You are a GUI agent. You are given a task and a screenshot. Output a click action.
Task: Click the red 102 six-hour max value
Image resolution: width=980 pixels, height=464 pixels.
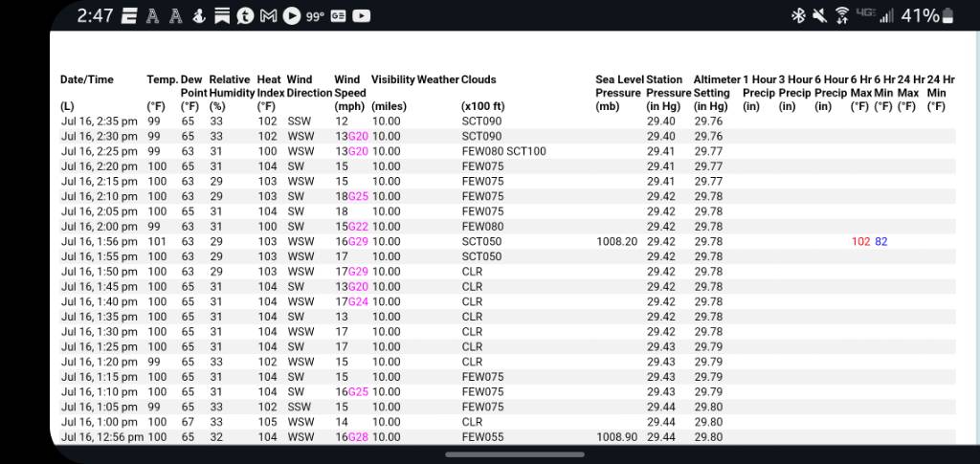click(860, 242)
